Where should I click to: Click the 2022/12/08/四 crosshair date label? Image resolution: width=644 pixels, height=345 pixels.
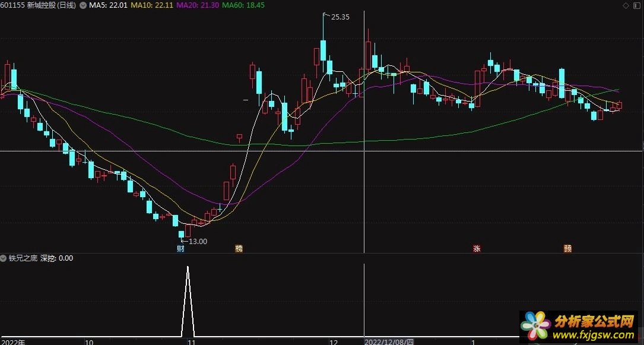point(389,341)
